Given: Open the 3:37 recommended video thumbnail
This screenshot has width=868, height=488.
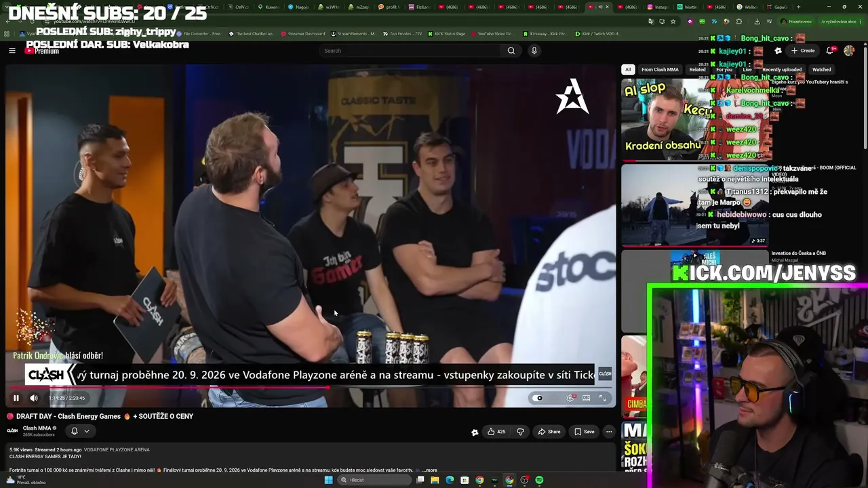Looking at the screenshot, I should (x=695, y=205).
